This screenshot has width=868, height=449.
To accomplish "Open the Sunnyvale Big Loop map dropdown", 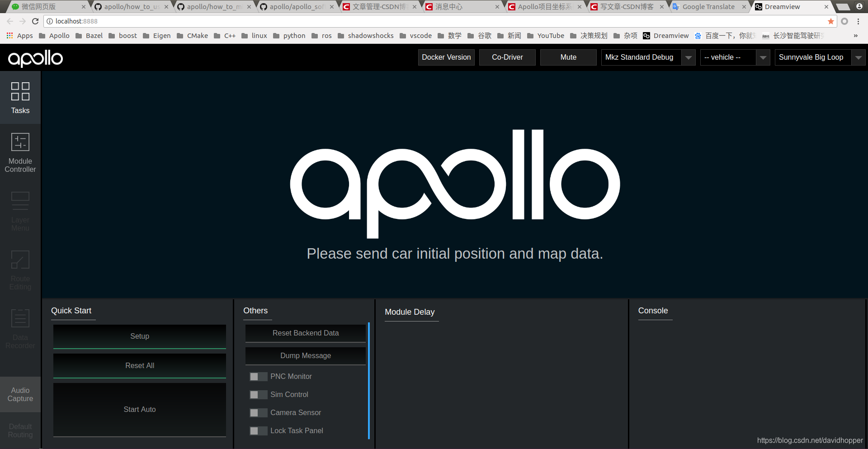I will 820,57.
